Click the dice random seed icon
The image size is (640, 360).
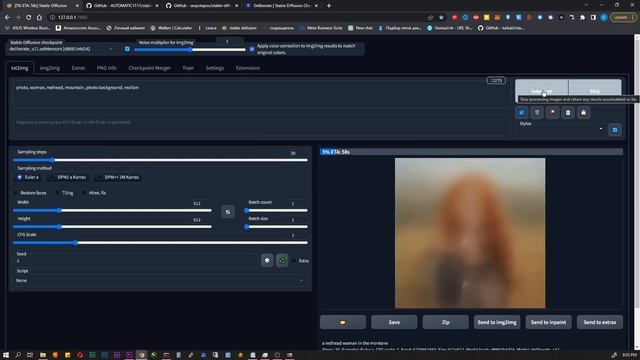(x=267, y=260)
